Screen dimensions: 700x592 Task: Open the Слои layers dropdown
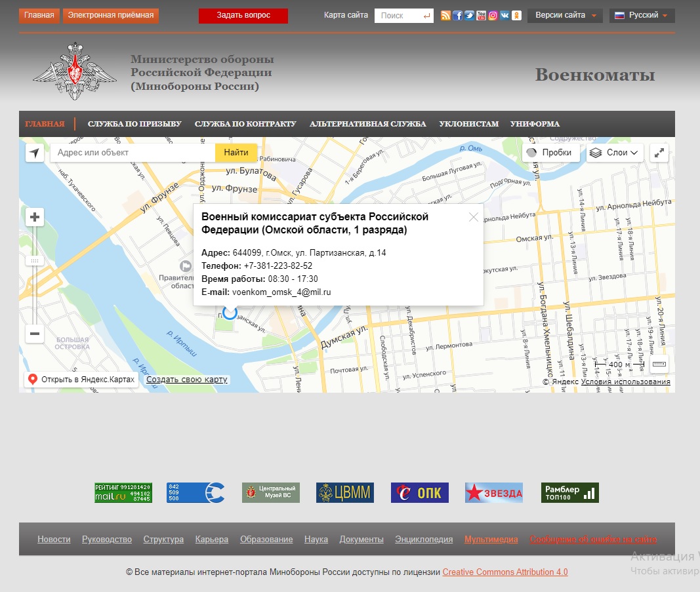click(614, 153)
